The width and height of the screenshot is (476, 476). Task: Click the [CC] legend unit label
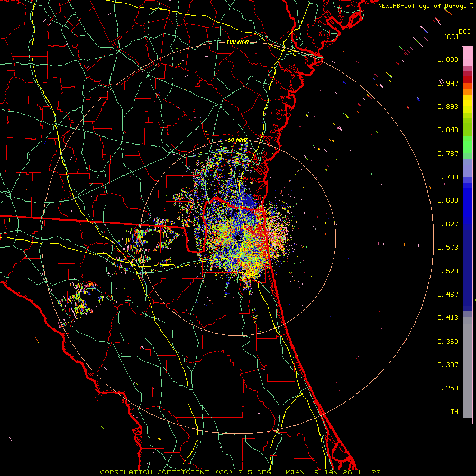451,36
